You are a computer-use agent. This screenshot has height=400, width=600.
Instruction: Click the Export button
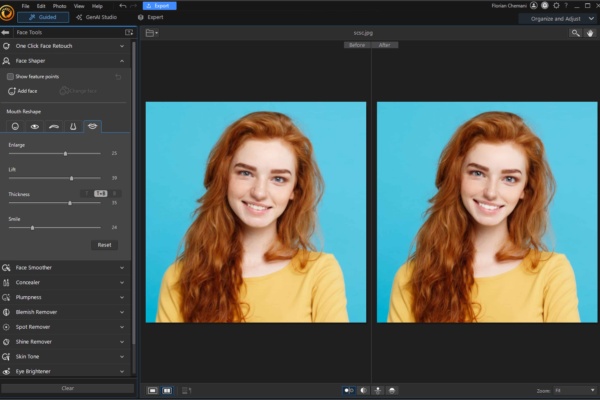point(159,6)
